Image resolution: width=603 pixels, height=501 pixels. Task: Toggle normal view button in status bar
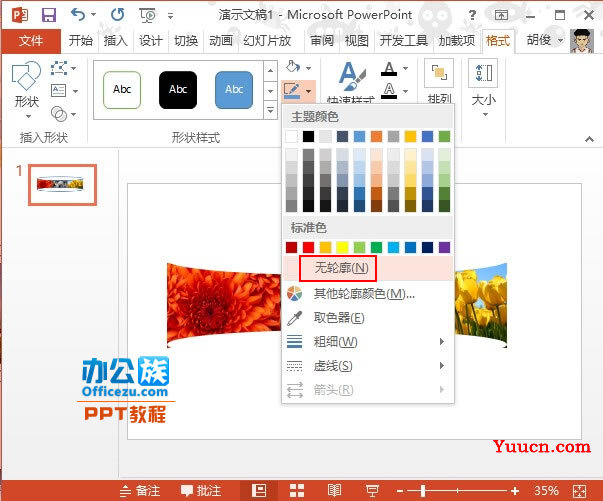coord(259,490)
